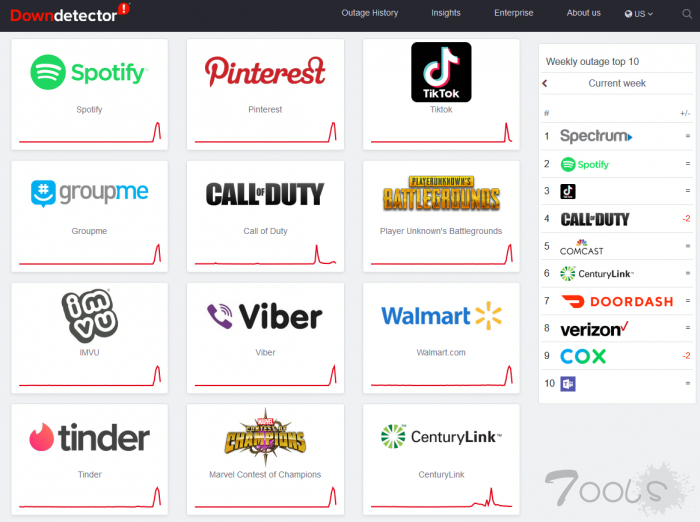Click the Downdetector logo
This screenshot has width=700, height=522.
pos(70,14)
